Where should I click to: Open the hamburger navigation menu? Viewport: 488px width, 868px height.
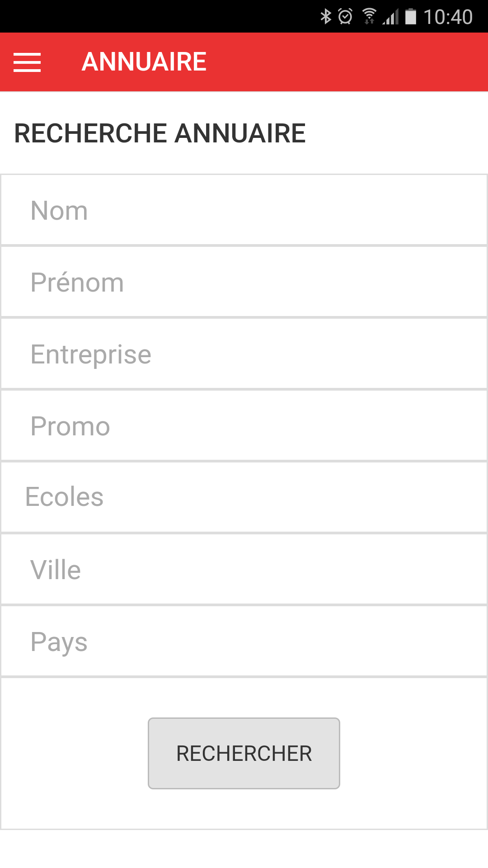tap(27, 62)
